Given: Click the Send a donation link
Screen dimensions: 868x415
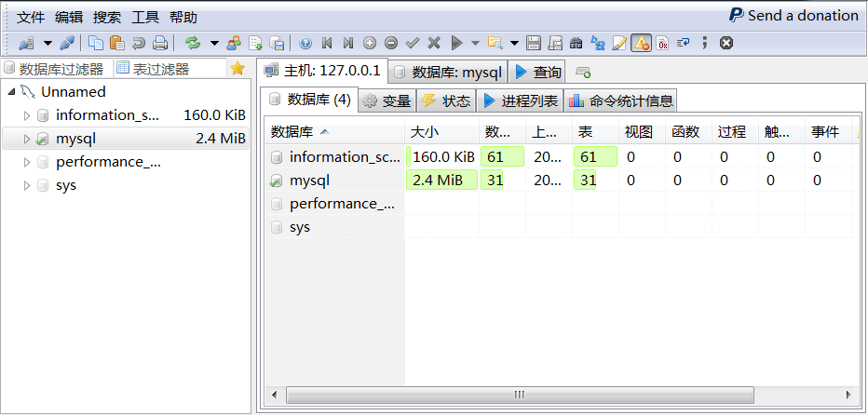Looking at the screenshot, I should tap(793, 16).
